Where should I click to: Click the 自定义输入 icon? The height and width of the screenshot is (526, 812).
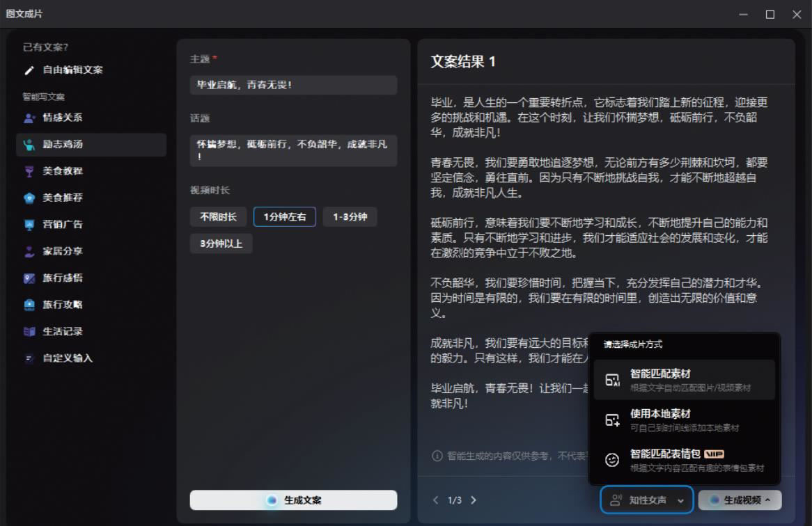pyautogui.click(x=29, y=358)
